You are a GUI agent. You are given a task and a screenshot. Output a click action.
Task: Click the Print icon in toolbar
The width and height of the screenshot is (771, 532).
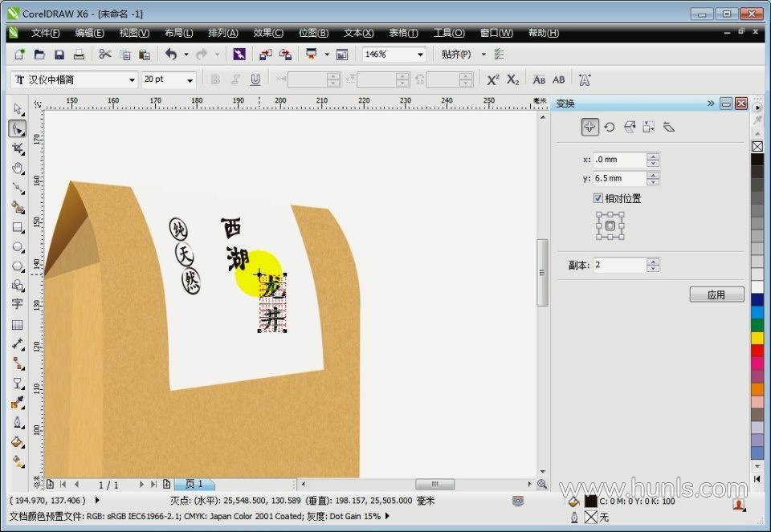[x=79, y=55]
